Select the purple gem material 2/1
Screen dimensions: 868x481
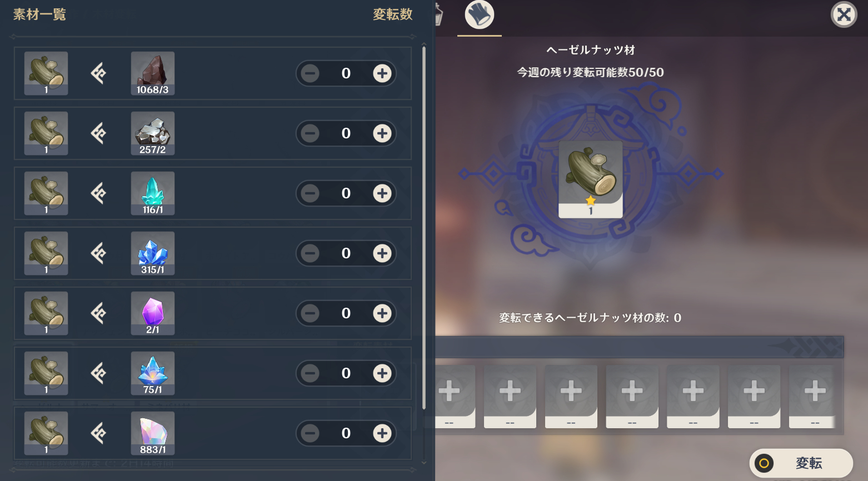click(x=153, y=313)
